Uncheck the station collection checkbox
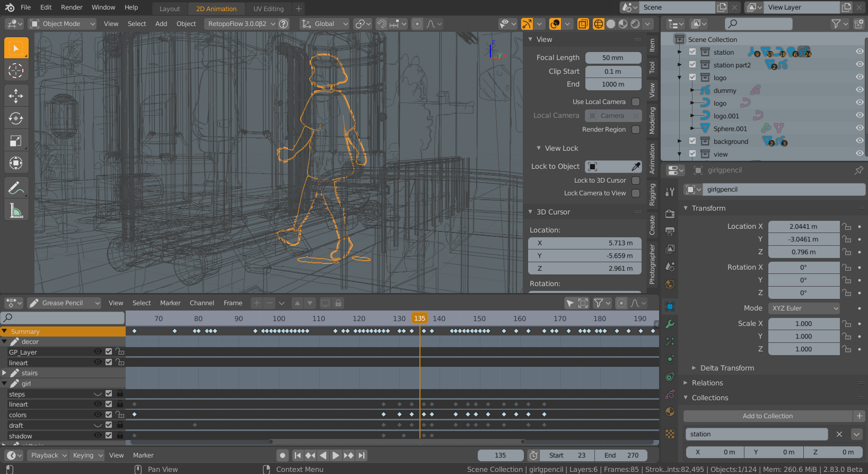This screenshot has width=868, height=474. click(x=692, y=52)
